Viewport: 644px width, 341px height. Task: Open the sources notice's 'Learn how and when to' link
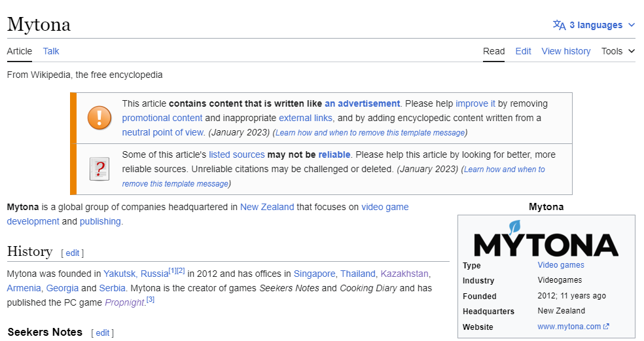[505, 170]
